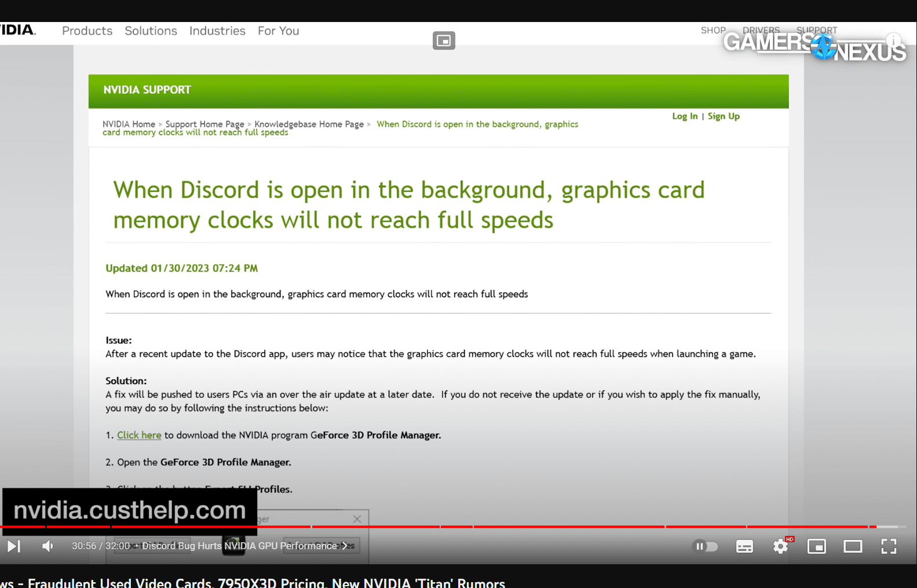Open the Products menu in the video

(x=87, y=31)
